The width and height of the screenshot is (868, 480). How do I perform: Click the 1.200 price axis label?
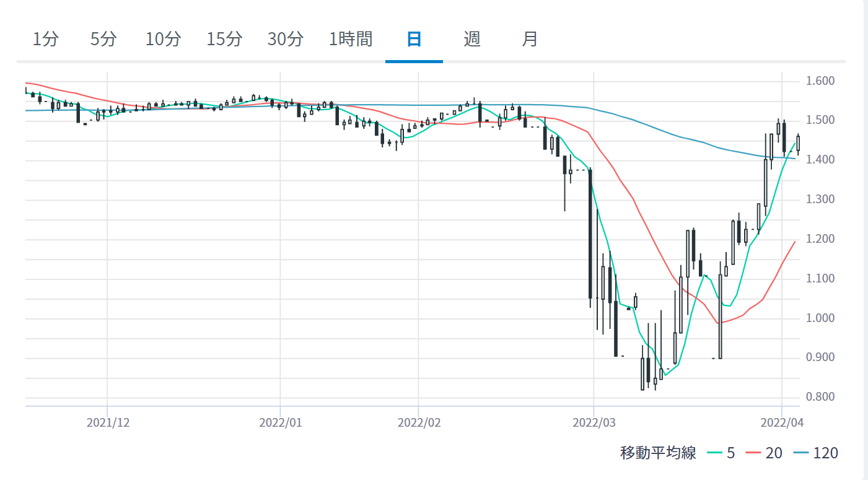pyautogui.click(x=821, y=240)
